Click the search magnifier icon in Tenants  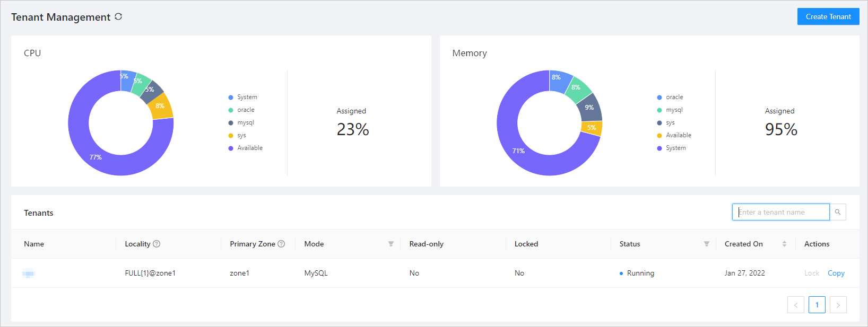[838, 212]
